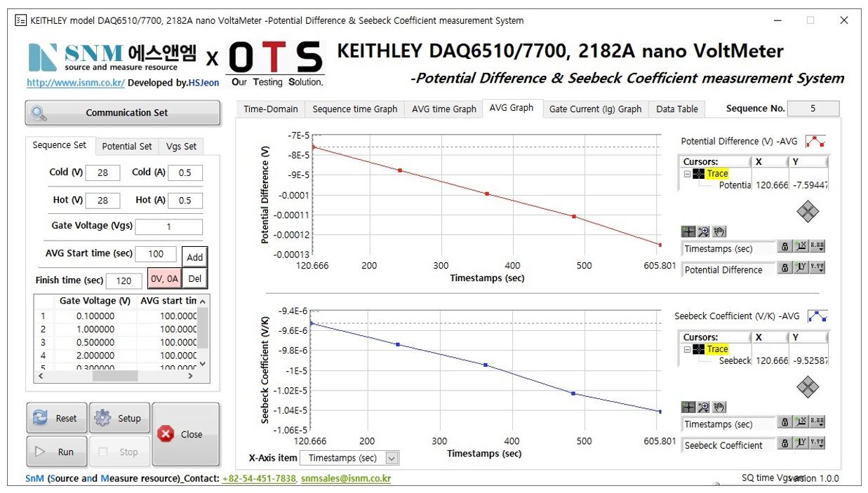Click the cursor mover diamond for Potential Difference
This screenshot has height=493, width=868.
tap(808, 211)
